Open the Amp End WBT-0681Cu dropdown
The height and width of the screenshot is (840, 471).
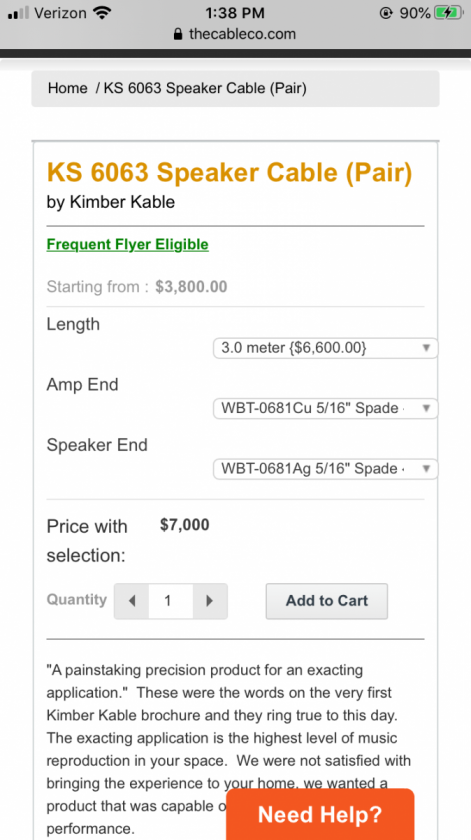[325, 408]
